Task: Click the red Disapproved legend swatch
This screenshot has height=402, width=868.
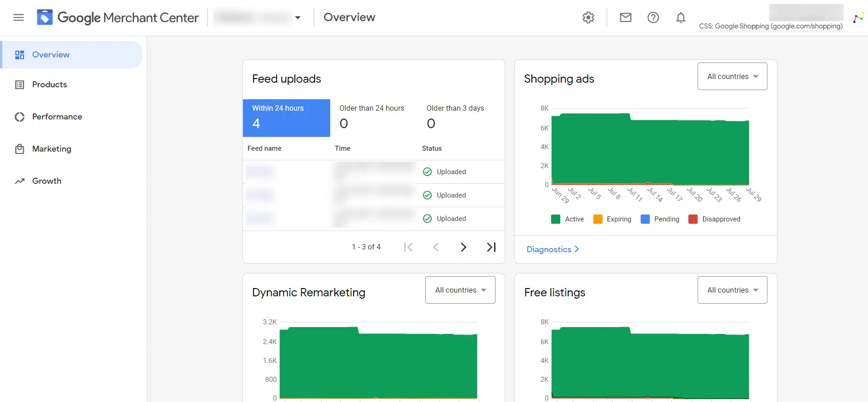Action: [693, 219]
